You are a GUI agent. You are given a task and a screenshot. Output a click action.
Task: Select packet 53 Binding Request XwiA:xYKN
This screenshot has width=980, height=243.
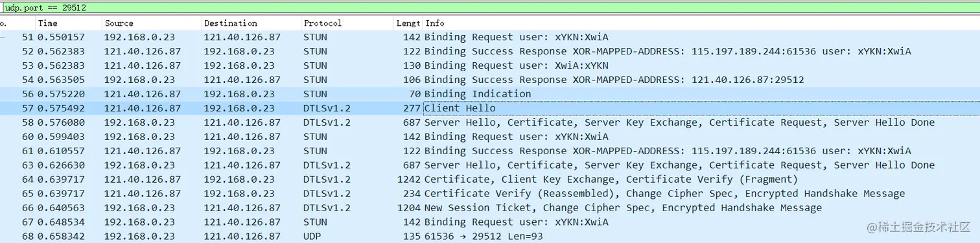pyautogui.click(x=490, y=65)
